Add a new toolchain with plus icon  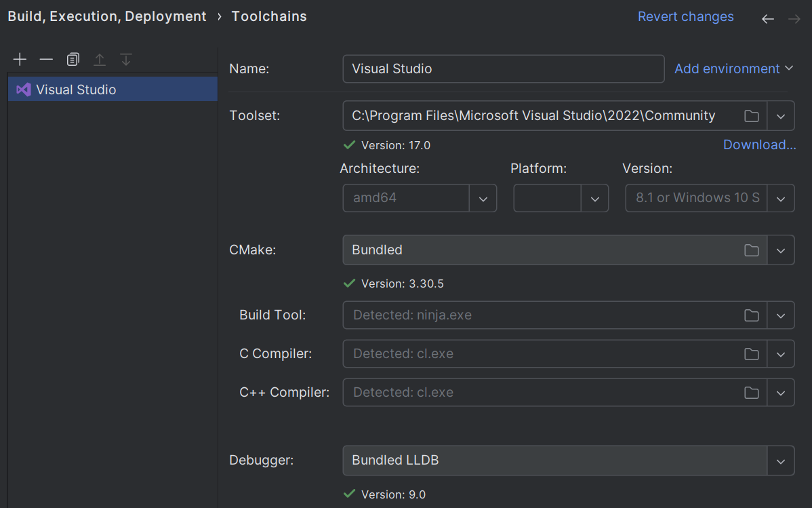tap(20, 60)
